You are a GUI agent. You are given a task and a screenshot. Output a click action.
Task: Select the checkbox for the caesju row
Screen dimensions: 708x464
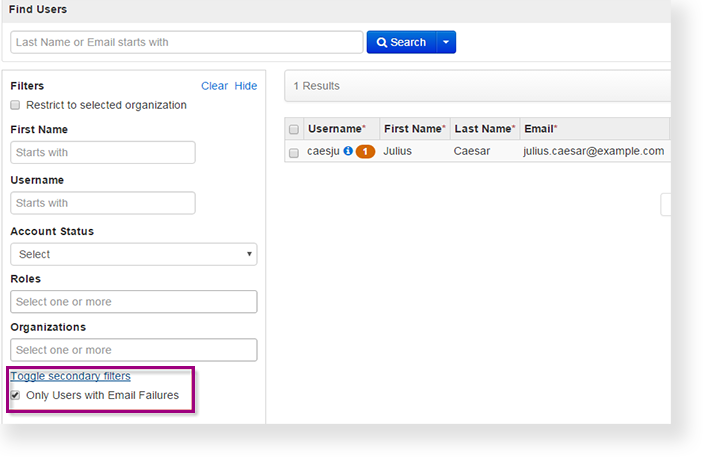(x=294, y=152)
